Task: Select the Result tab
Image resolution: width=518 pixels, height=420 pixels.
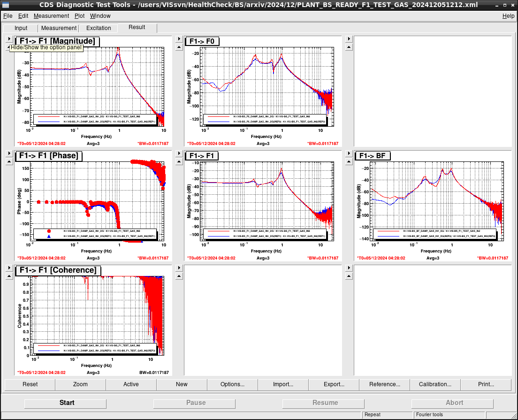Action: (137, 27)
